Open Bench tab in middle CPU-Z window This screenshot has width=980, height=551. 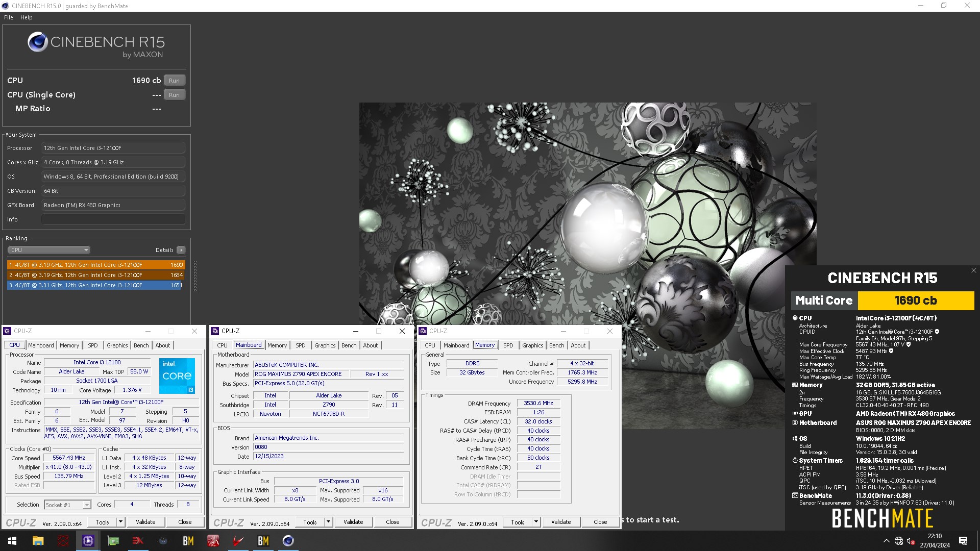tap(349, 345)
